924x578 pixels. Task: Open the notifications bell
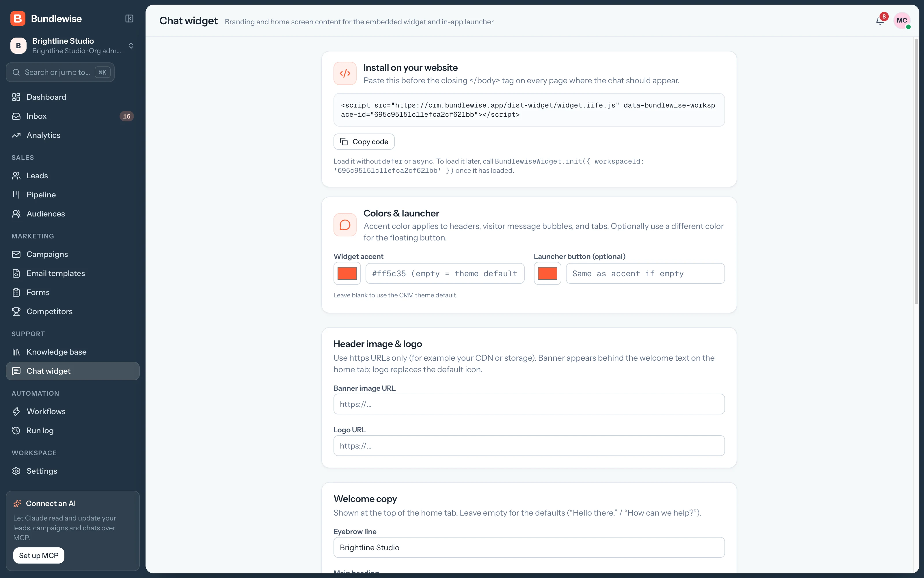880,21
